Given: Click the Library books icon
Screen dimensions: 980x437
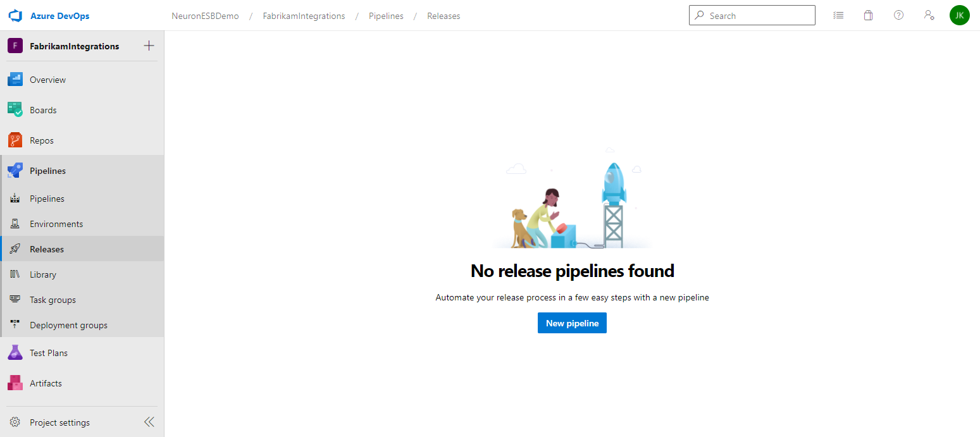Looking at the screenshot, I should (15, 274).
